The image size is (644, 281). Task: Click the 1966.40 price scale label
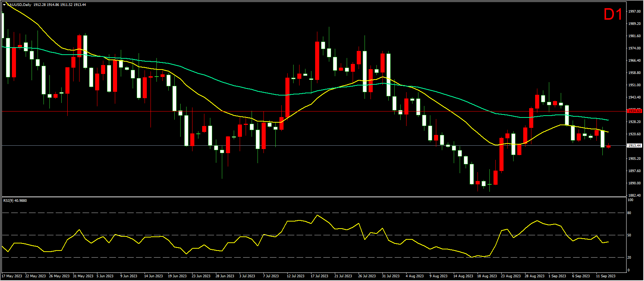[x=634, y=61]
